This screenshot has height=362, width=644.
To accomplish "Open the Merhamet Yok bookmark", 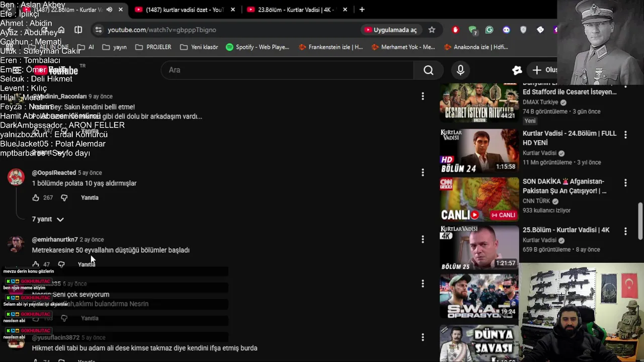I will coord(403,47).
